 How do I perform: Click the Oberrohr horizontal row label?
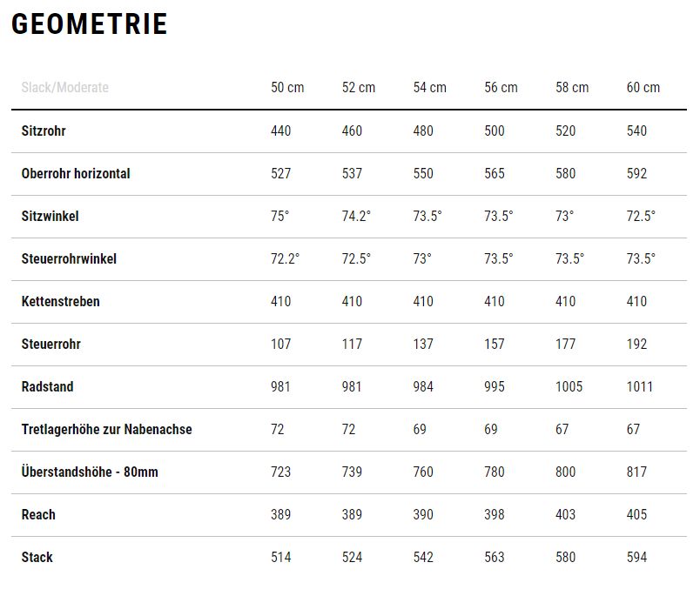click(x=76, y=173)
